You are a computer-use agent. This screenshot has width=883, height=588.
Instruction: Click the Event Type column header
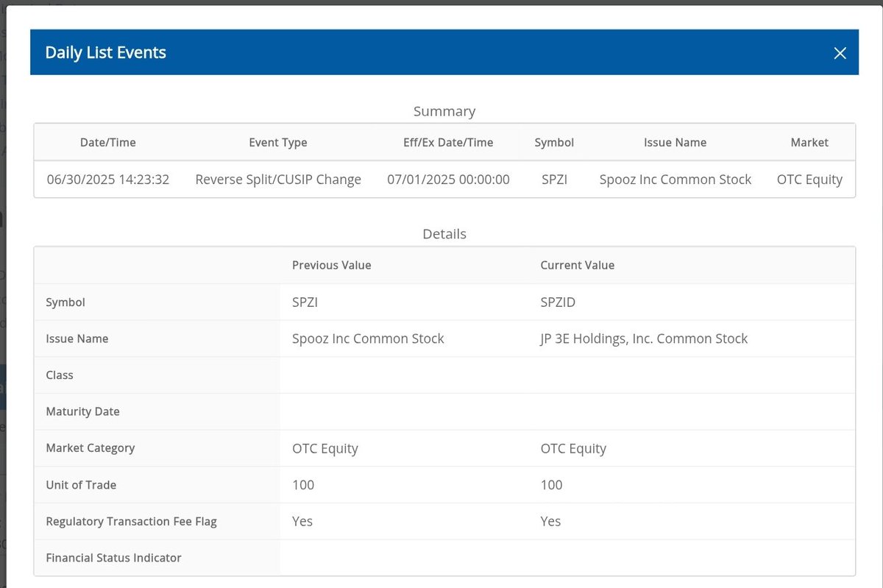click(277, 142)
